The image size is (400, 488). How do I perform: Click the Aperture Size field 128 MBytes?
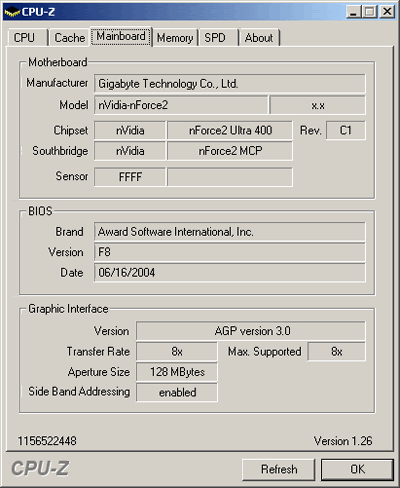[x=177, y=372]
